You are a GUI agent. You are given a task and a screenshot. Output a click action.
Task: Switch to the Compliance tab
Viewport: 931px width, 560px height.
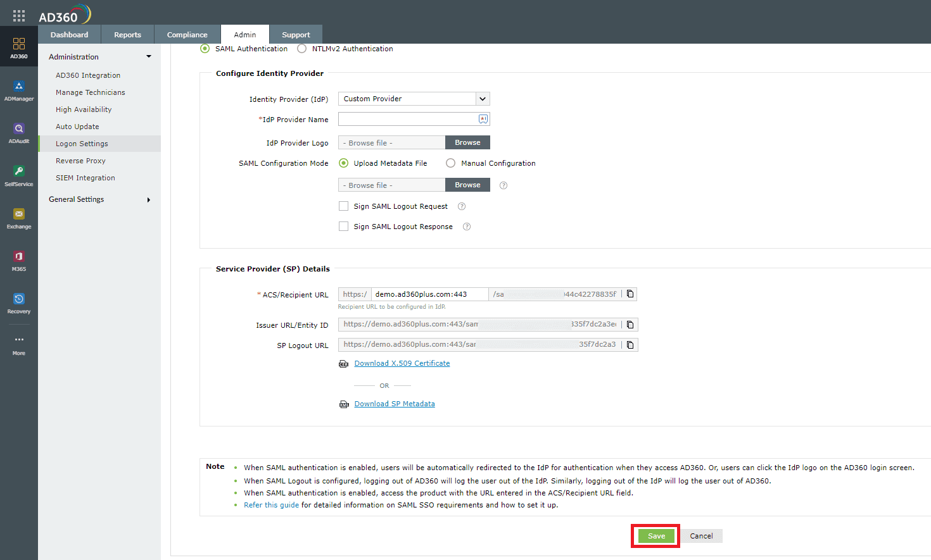pos(187,34)
